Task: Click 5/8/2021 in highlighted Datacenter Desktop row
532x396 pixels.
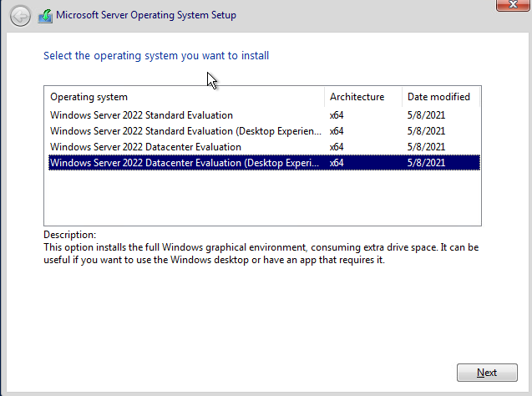Action: [426, 163]
